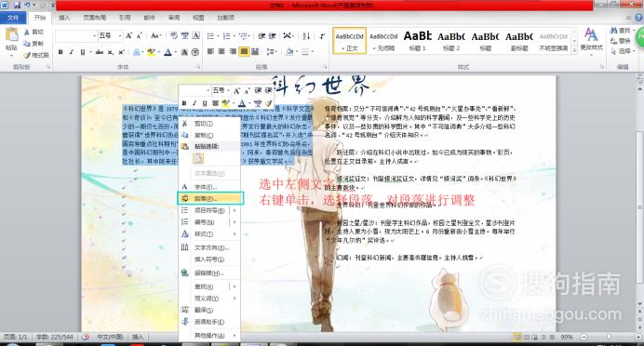
Task: Toggle superscript in the ribbon
Action: click(x=121, y=52)
